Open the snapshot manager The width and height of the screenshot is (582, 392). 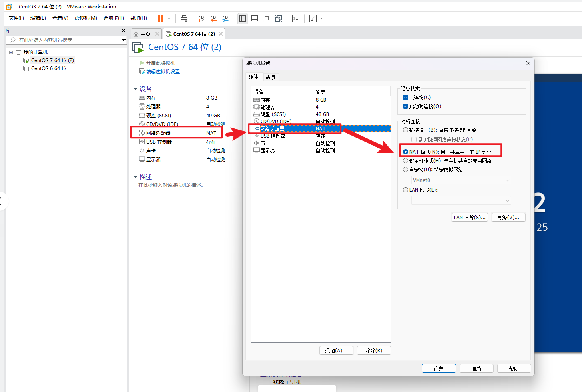pos(225,18)
